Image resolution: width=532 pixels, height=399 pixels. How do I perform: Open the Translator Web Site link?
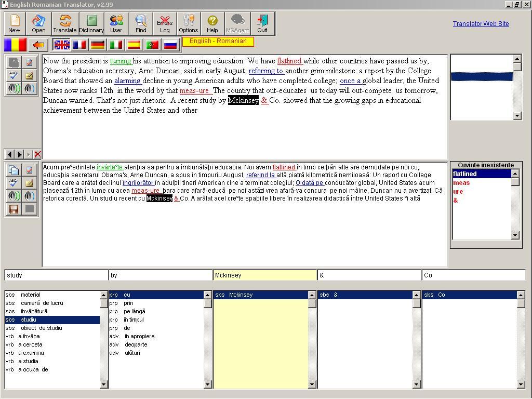coord(481,23)
